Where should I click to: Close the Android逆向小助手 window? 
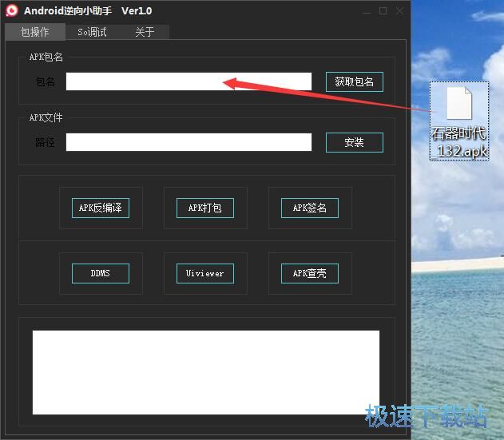click(399, 11)
